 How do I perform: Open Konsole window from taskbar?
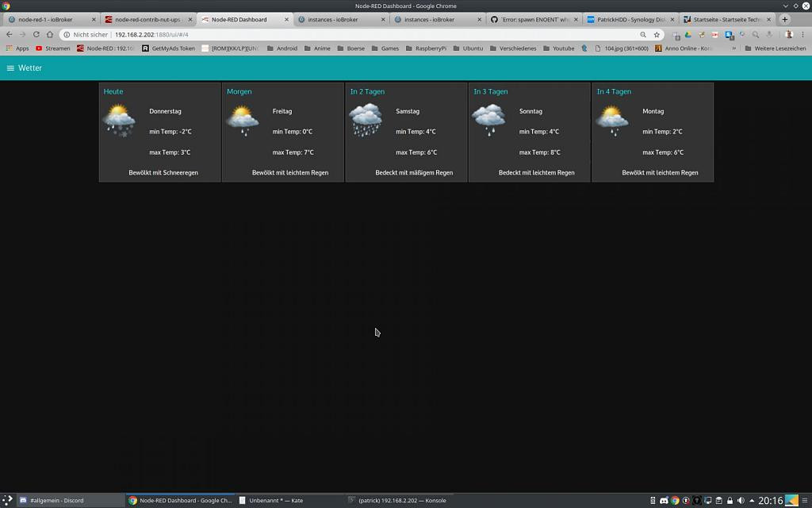[x=400, y=501]
